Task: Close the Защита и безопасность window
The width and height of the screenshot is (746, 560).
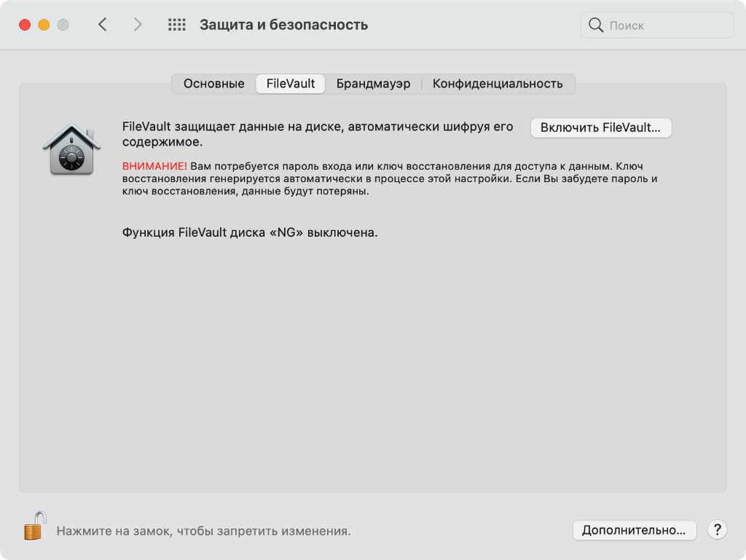Action: click(25, 25)
